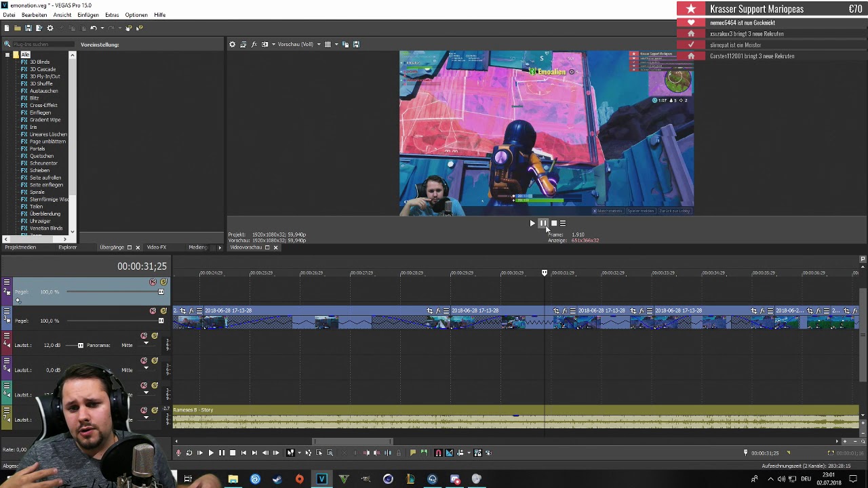This screenshot has width=868, height=488.
Task: Select the Überblendung transition
Action: click(45, 214)
